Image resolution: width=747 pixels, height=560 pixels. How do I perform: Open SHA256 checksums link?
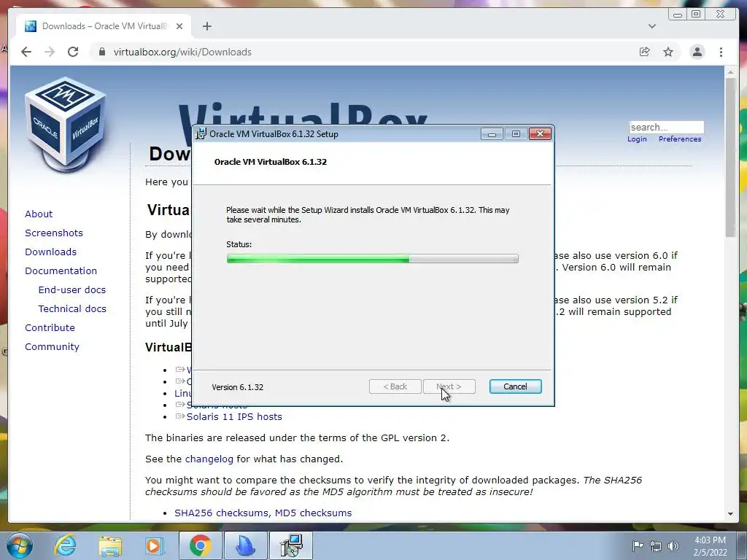tap(222, 513)
